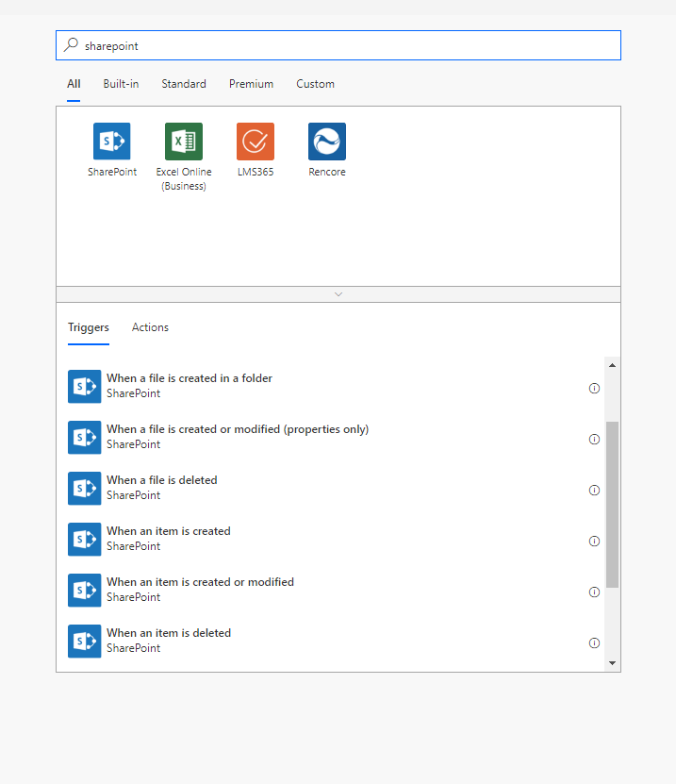
Task: Filter connectors by Built-in
Action: tap(121, 84)
